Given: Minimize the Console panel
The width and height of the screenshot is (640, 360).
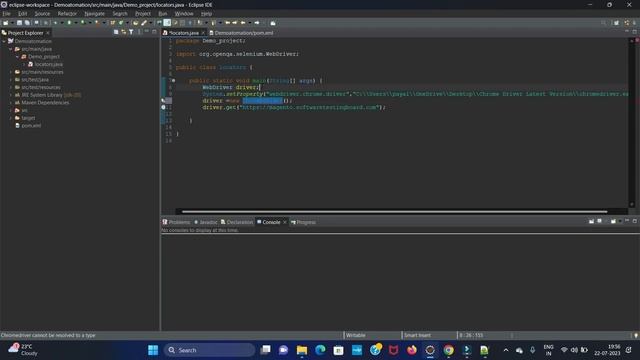Looking at the screenshot, I should (x=627, y=221).
